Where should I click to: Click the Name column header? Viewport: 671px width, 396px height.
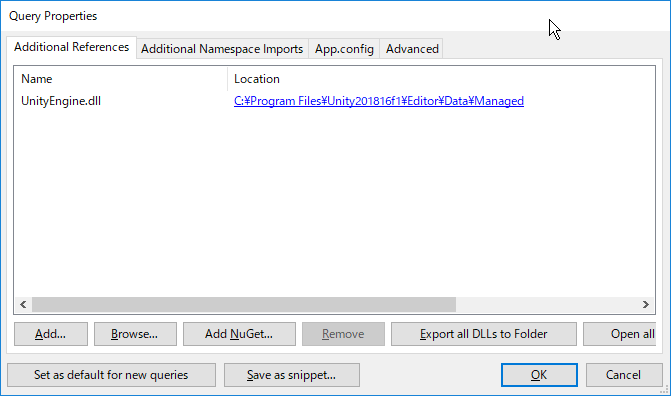(121, 79)
